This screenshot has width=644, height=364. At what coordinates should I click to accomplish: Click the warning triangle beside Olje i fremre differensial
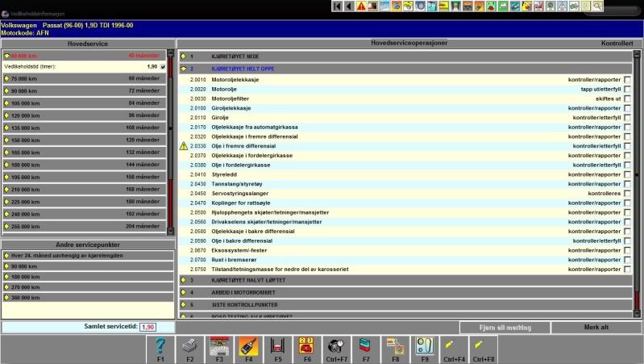pyautogui.click(x=183, y=146)
